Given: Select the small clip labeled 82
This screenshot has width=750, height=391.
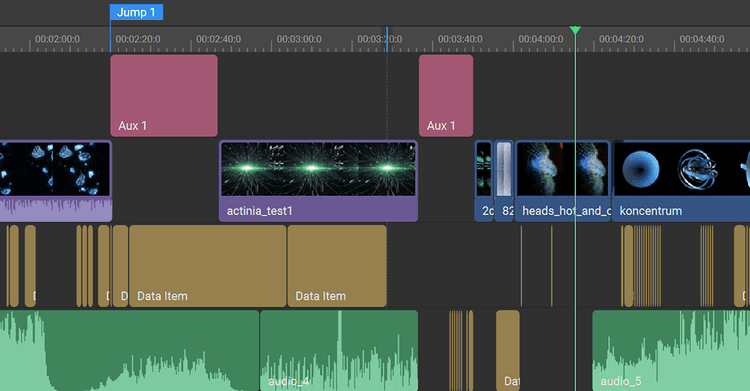Looking at the screenshot, I should pos(504,181).
